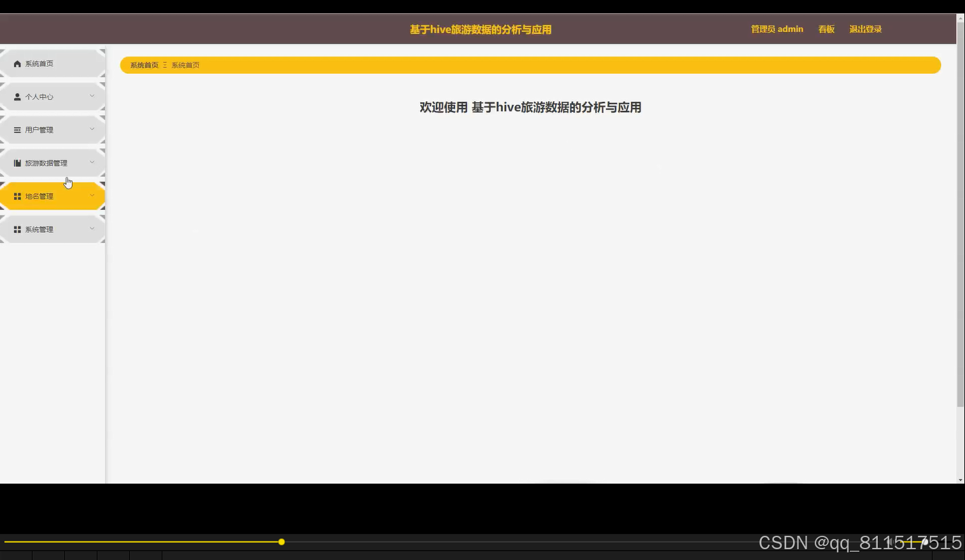Expand the 系统管理 menu chevron
Viewport: 965px width, 560px height.
(x=92, y=228)
